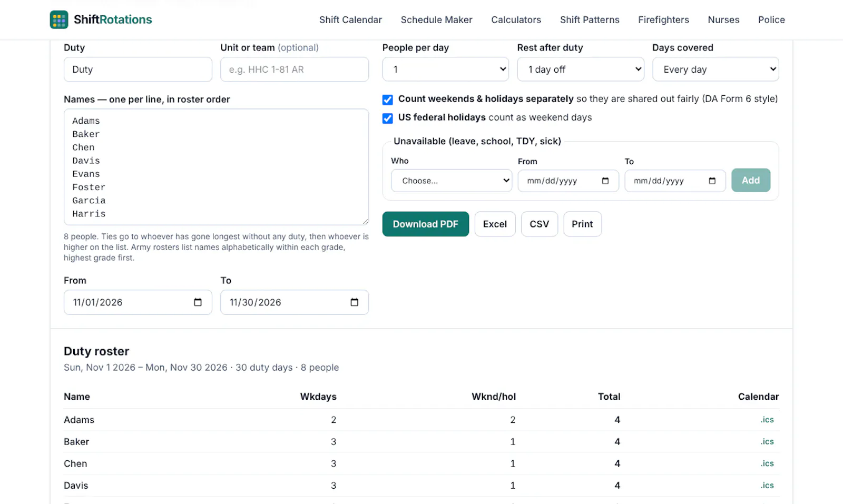Viewport: 843px width, 504px height.
Task: Click Harris in names list
Action: click(x=89, y=214)
